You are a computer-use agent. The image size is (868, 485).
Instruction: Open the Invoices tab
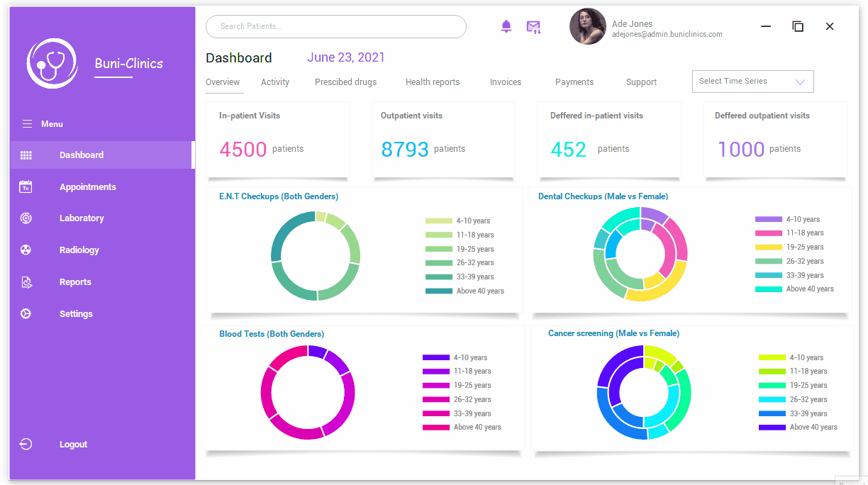click(506, 82)
